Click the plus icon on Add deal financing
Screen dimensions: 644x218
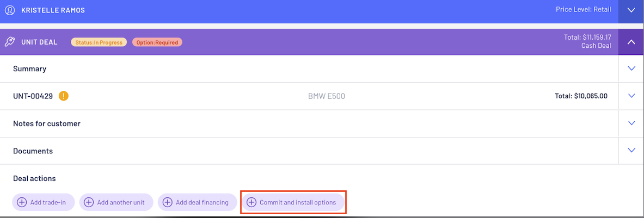pos(168,202)
